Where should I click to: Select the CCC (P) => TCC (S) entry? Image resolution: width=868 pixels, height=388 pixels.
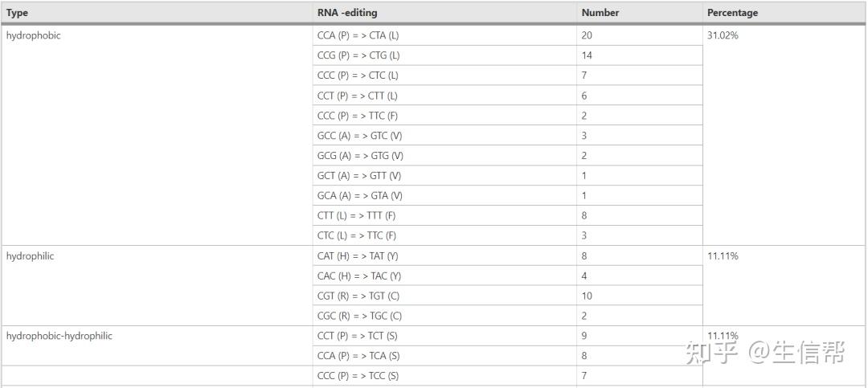(358, 376)
